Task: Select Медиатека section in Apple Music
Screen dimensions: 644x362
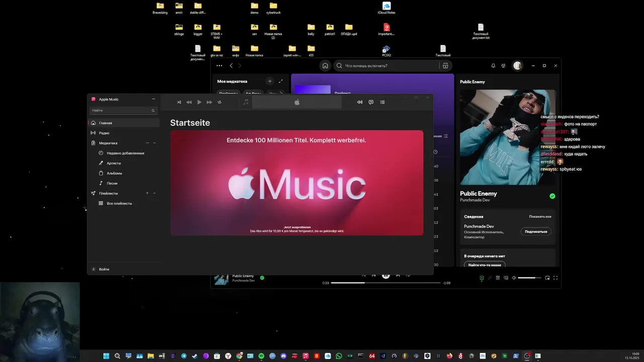Action: click(108, 143)
